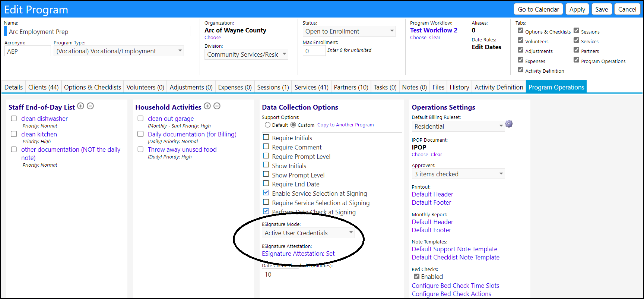Choose a different Organization
The width and height of the screenshot is (644, 299).
[x=213, y=38]
